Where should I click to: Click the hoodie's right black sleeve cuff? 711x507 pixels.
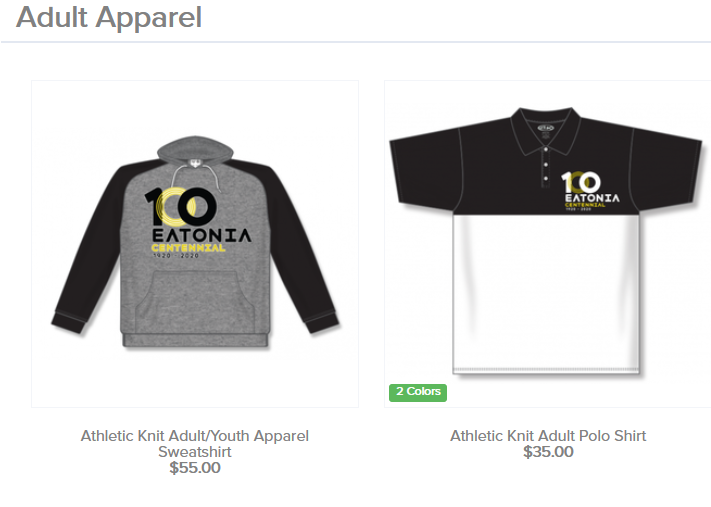pyautogui.click(x=322, y=322)
